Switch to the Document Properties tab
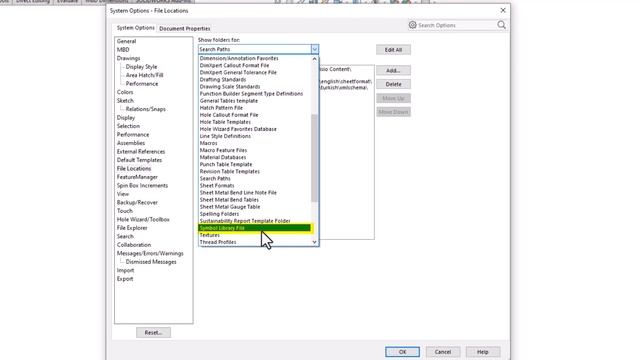 click(x=184, y=29)
